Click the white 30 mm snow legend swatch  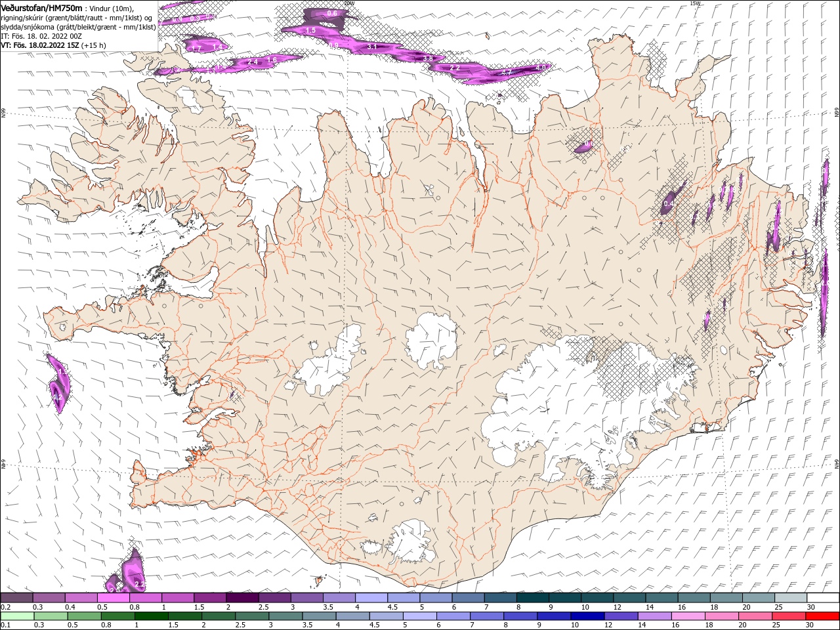click(823, 598)
